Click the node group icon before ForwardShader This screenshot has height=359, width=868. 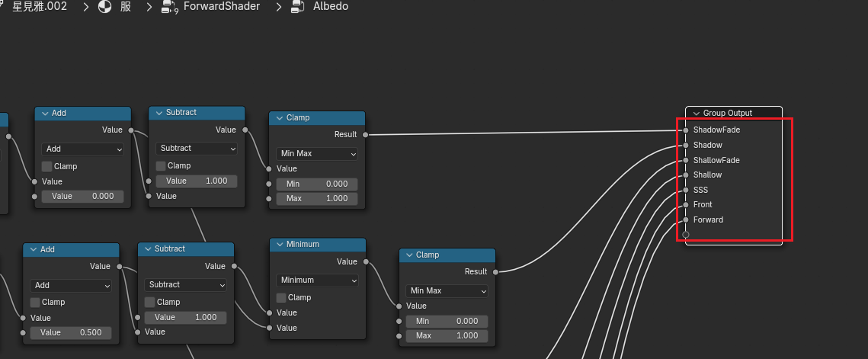(169, 7)
